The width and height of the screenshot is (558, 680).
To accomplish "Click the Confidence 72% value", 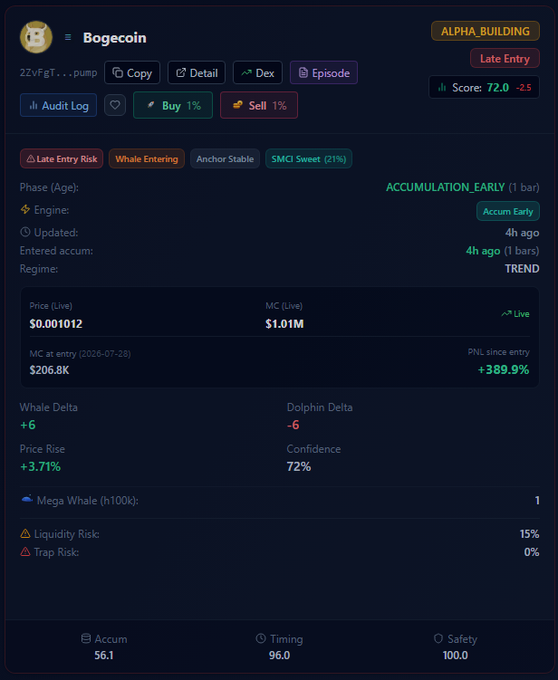I will (x=299, y=466).
